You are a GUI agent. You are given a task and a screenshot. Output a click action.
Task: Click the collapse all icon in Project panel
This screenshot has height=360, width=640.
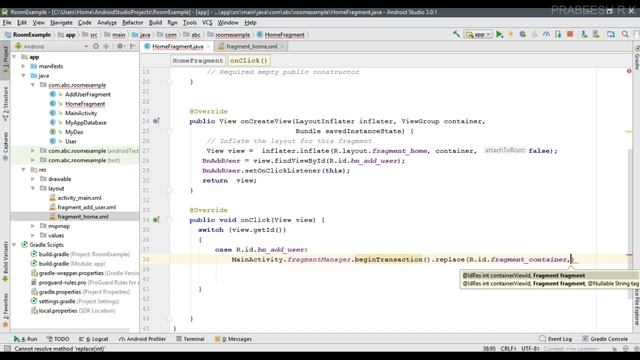tap(107, 46)
